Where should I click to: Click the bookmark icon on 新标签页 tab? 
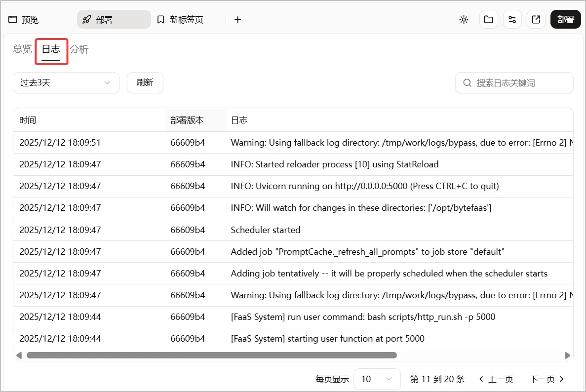tap(161, 19)
